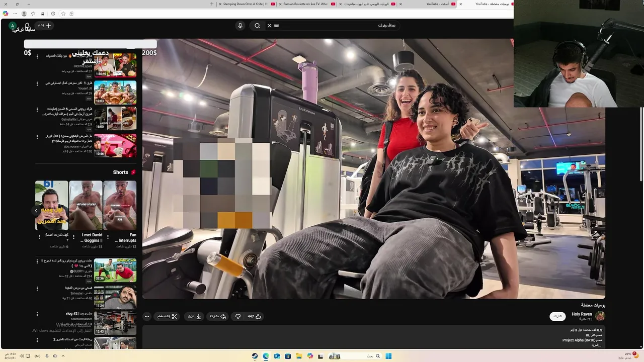
Task: Click the Windows Start button
Action: point(388,356)
